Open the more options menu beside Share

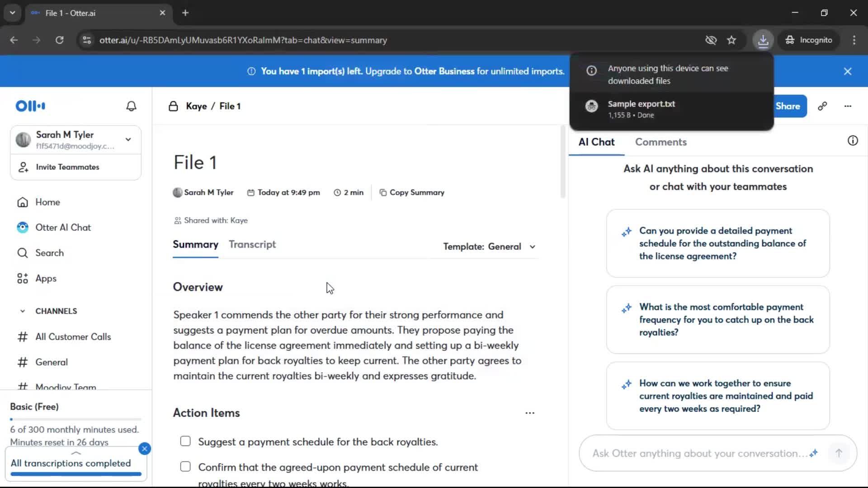(848, 106)
